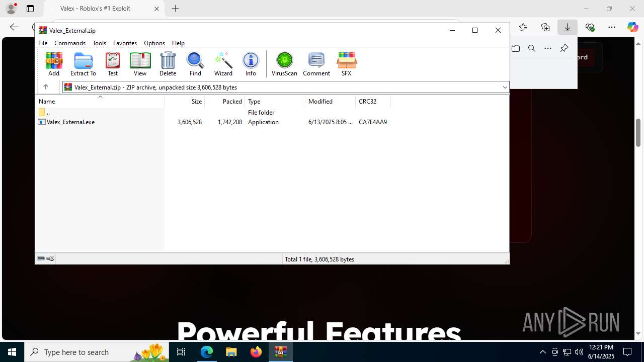Open the Edge Downloads icon
This screenshot has width=644, height=362.
click(x=568, y=27)
